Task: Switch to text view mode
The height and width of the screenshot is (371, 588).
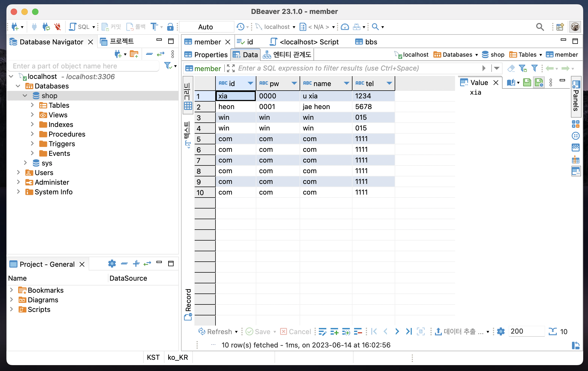Action: (x=188, y=134)
